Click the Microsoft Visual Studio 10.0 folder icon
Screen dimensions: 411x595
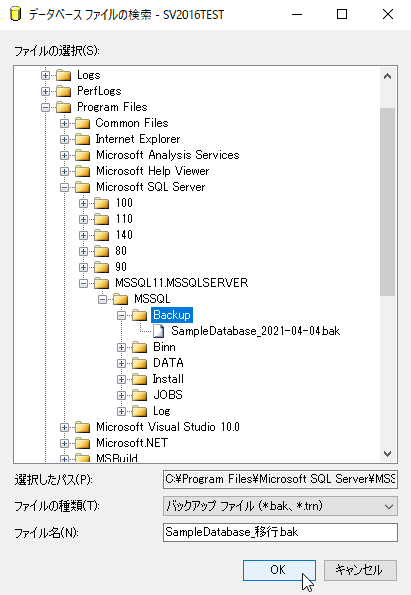(x=82, y=427)
